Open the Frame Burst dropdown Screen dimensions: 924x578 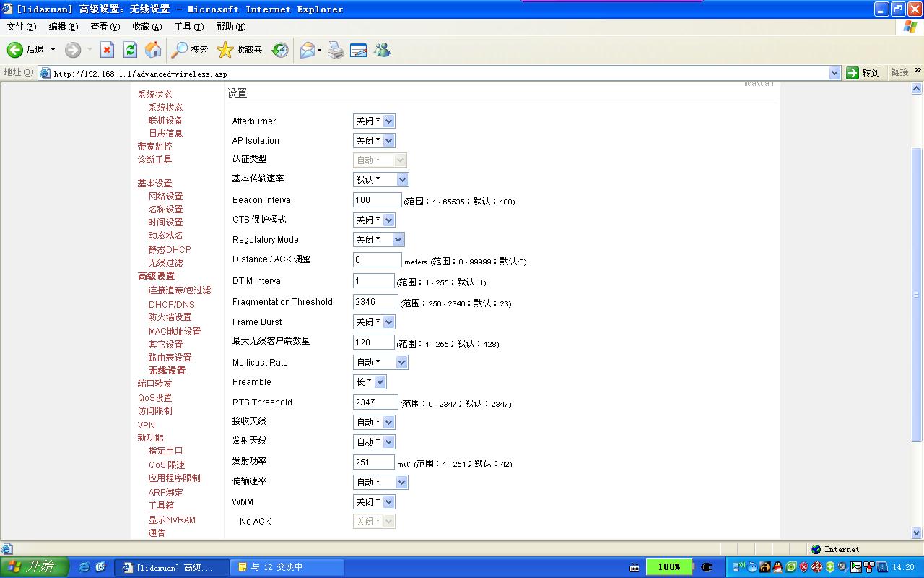[374, 322]
